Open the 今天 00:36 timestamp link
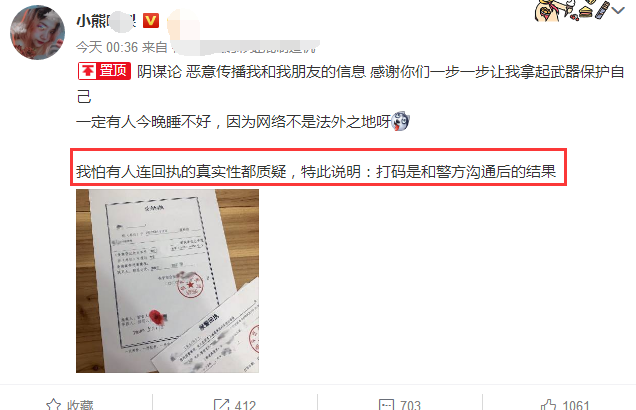The width and height of the screenshot is (636, 410). coord(107,47)
